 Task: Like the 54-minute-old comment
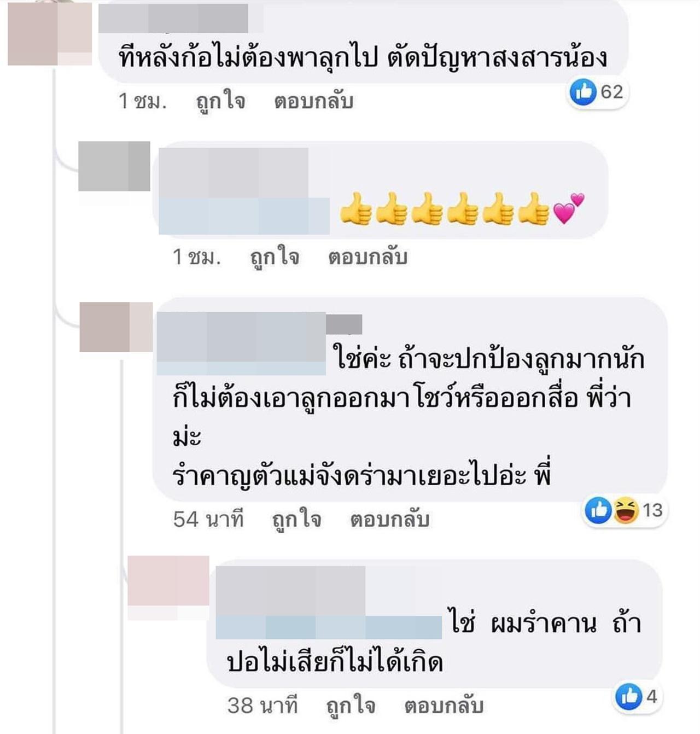(296, 520)
